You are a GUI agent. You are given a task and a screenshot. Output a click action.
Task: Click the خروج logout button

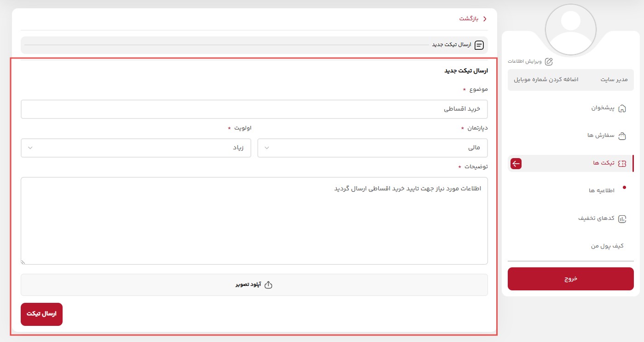[571, 279]
